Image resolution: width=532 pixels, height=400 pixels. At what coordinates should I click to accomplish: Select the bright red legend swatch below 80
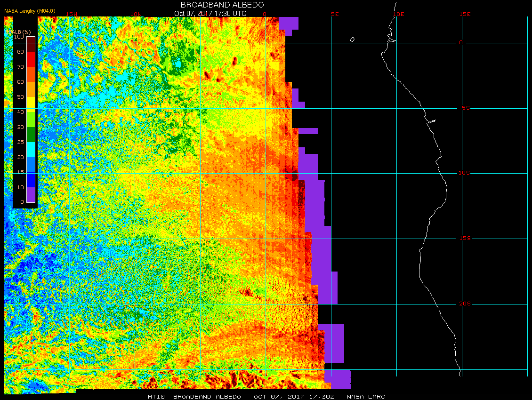point(31,59)
